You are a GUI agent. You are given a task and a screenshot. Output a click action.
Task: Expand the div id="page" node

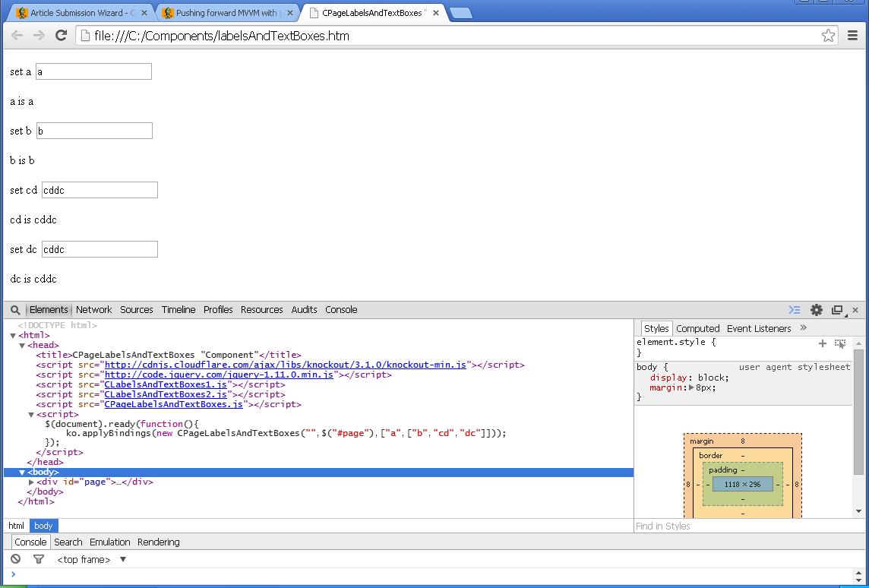[x=31, y=482]
